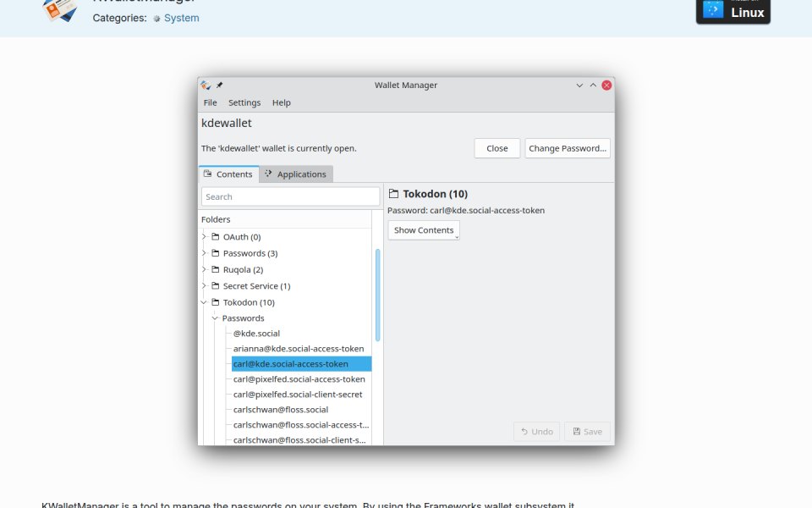Screen dimensions: 812x508
Task: Minimize the Wallet Manager window
Action: point(579,86)
